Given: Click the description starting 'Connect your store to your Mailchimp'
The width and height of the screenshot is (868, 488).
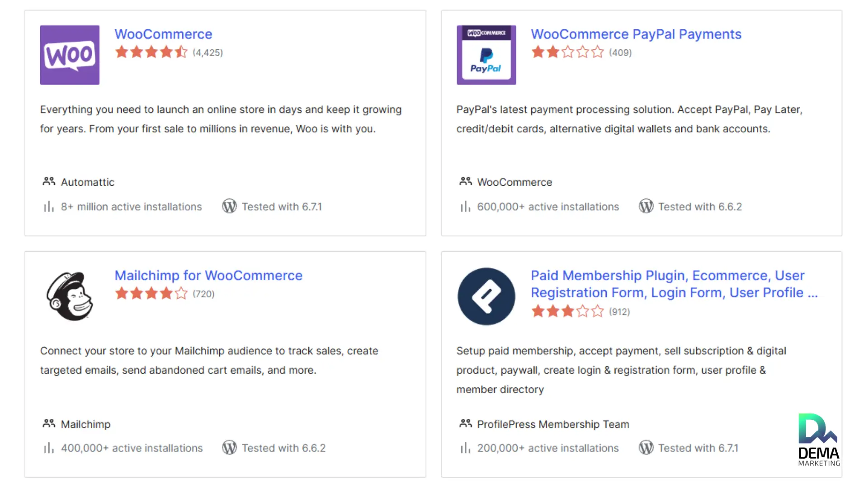Looking at the screenshot, I should [209, 360].
